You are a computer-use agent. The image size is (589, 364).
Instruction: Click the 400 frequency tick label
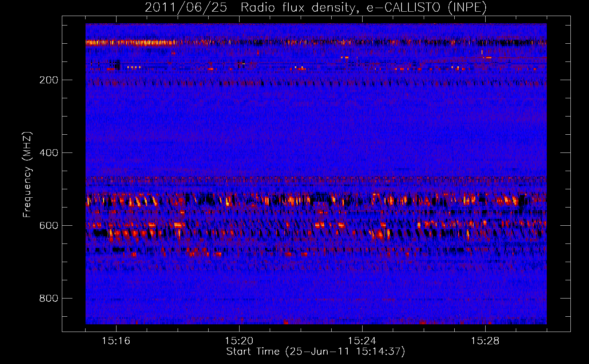pos(49,153)
